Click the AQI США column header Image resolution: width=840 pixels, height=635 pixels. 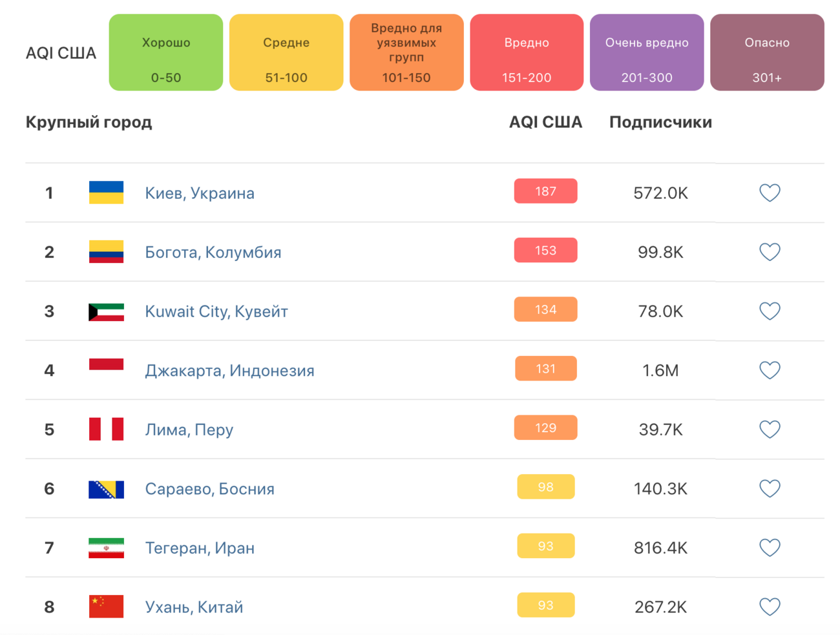tap(545, 122)
